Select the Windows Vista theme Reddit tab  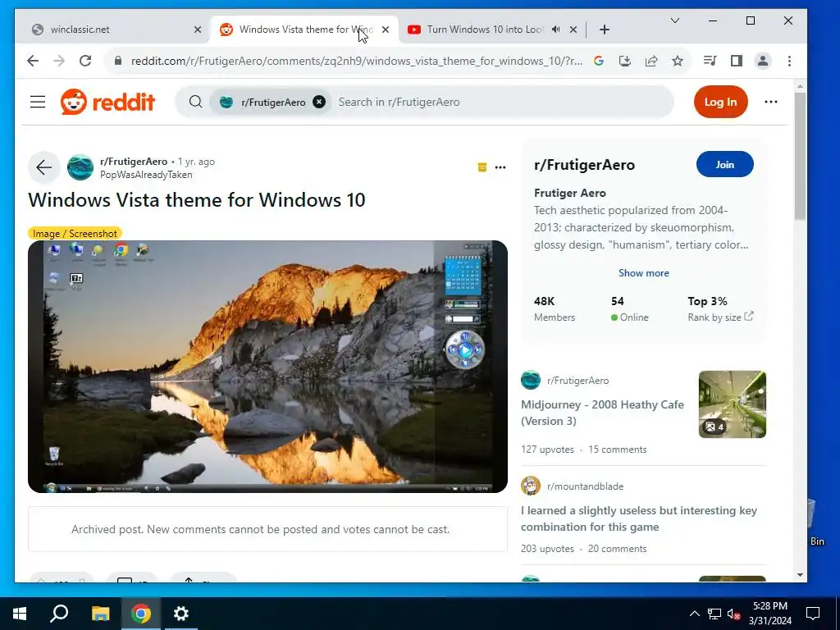305,30
